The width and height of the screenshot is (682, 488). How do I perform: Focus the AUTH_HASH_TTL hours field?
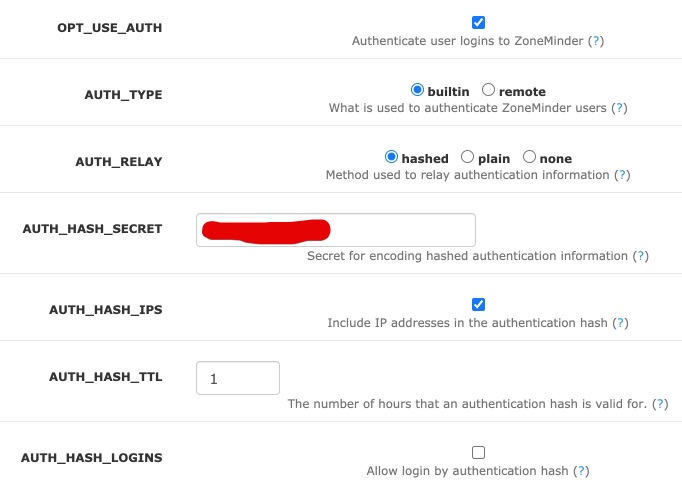[x=238, y=378]
